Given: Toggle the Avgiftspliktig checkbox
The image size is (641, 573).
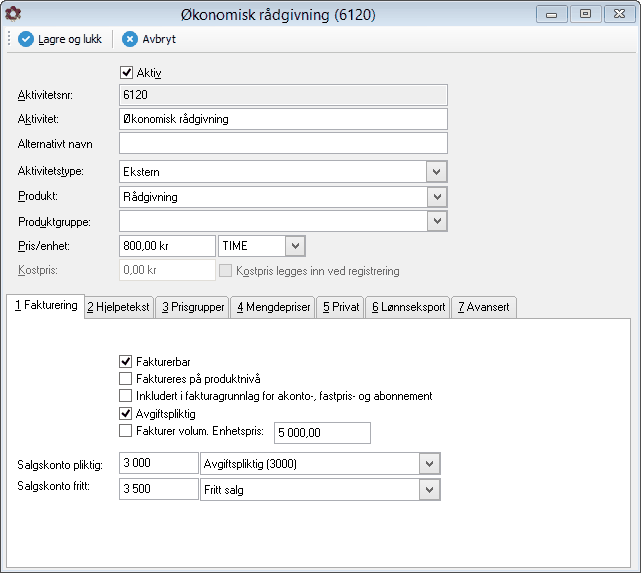Looking at the screenshot, I should pyautogui.click(x=126, y=414).
